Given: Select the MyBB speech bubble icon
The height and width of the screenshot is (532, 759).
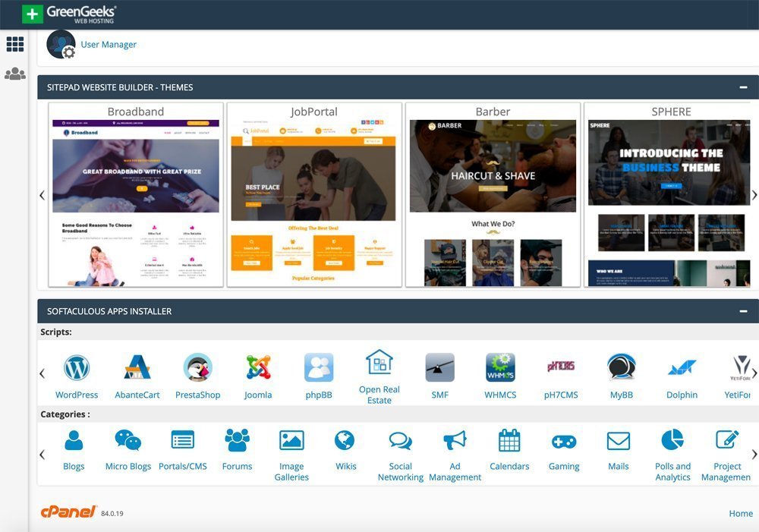Looking at the screenshot, I should tap(622, 367).
